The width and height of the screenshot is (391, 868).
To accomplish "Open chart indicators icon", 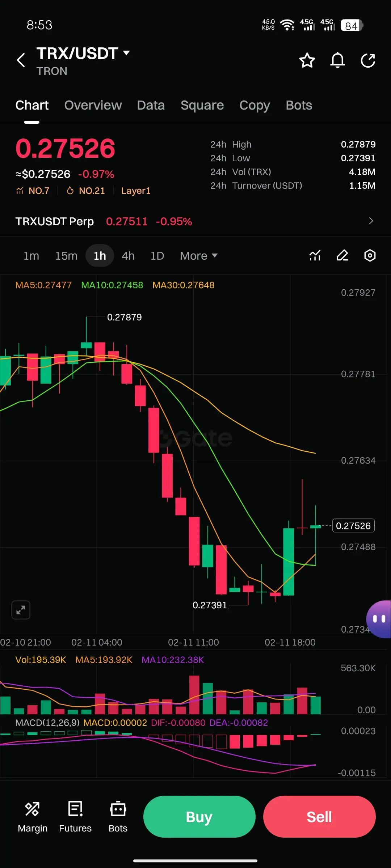I will tap(315, 256).
